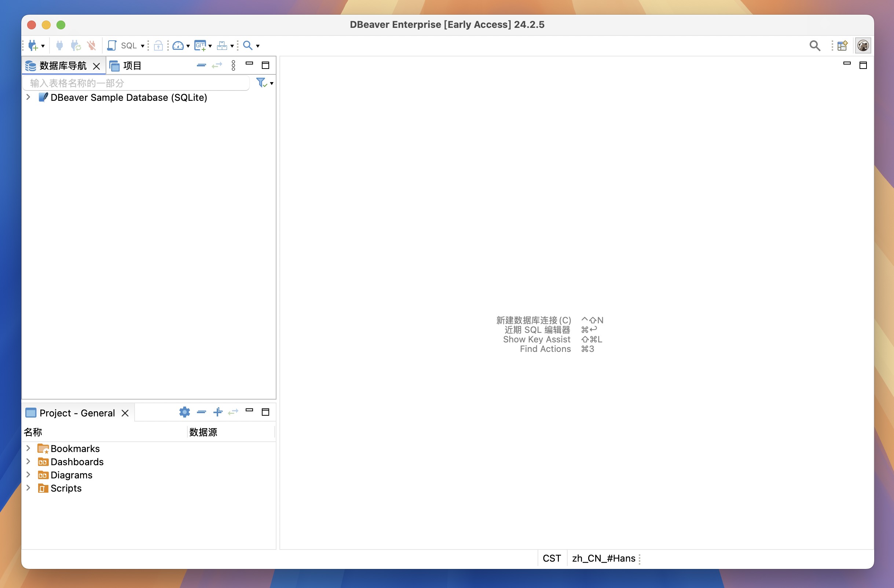Maximize the database navigator panel
The height and width of the screenshot is (588, 894).
click(265, 65)
